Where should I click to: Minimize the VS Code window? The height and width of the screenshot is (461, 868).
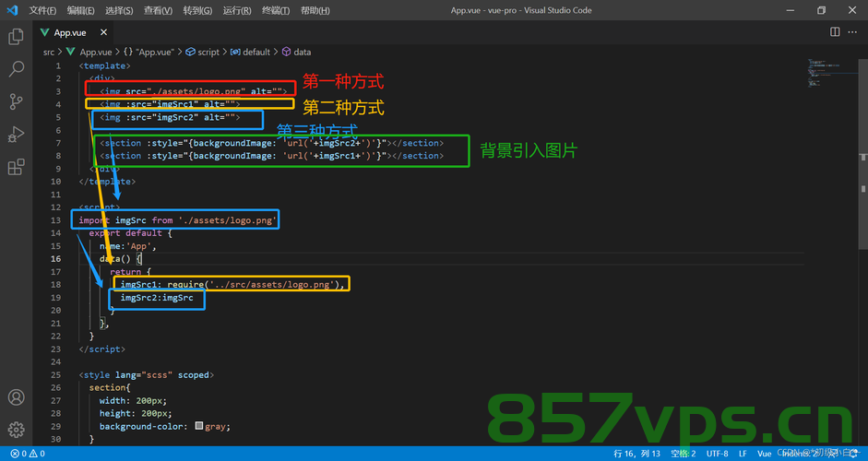pyautogui.click(x=791, y=10)
